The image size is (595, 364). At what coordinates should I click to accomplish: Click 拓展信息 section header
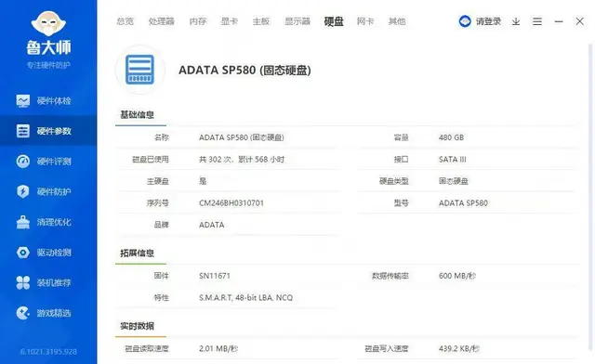137,253
